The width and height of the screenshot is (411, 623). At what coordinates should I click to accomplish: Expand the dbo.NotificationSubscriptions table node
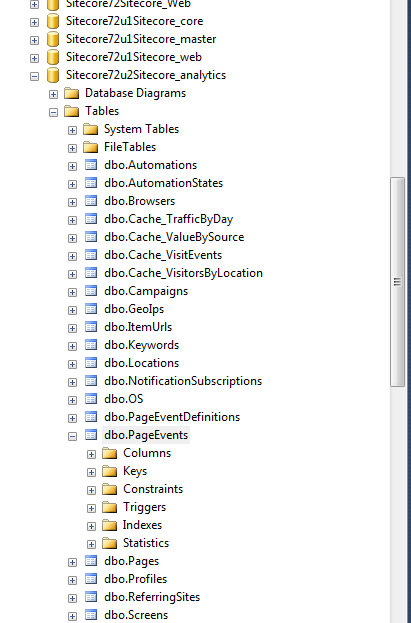[72, 382]
